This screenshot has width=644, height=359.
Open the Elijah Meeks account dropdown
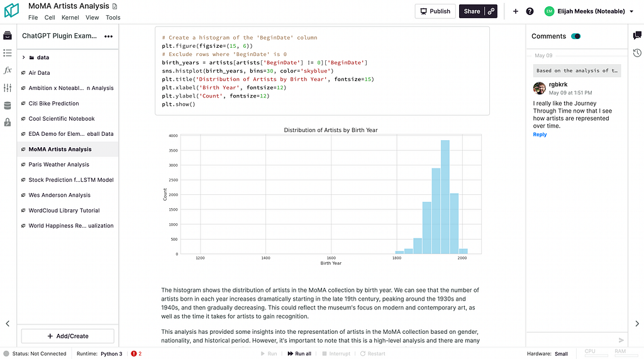(x=589, y=11)
